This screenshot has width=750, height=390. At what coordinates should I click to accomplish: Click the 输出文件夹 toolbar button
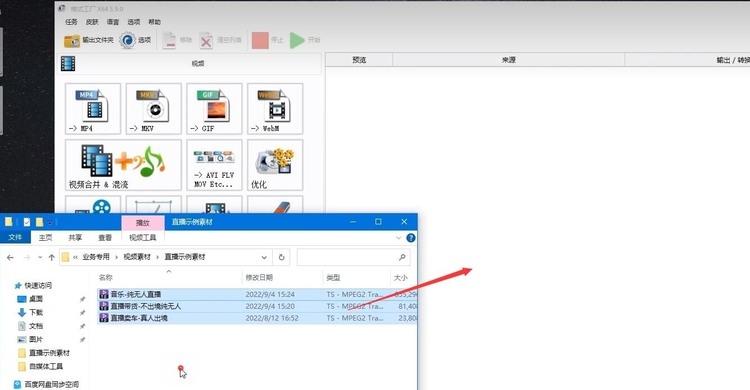point(89,40)
